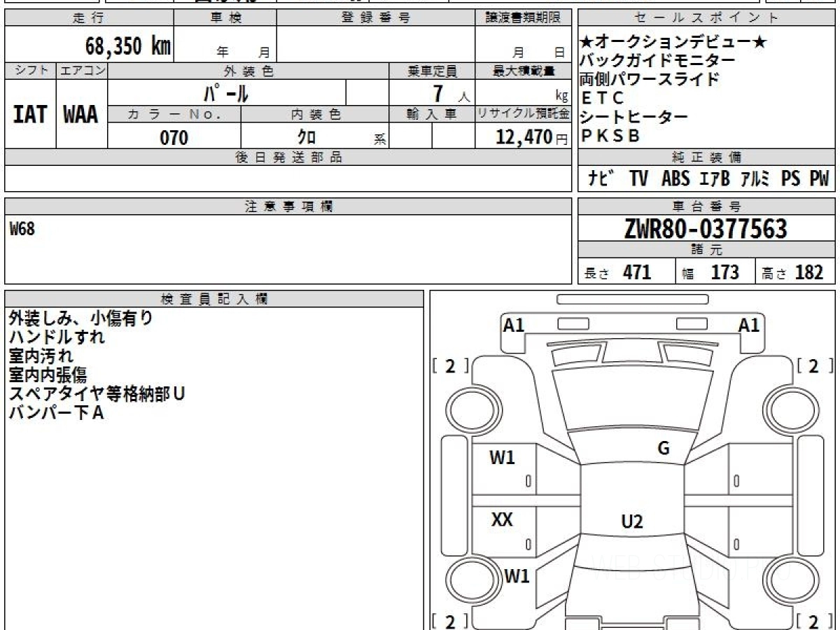Viewport: 840px width, 630px height.
Task: Select the IAT shift value
Action: coord(30,115)
